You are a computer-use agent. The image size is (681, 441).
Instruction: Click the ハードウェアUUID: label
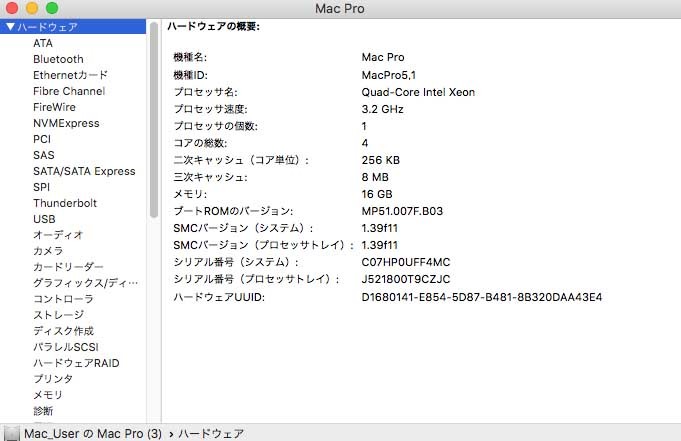(219, 297)
